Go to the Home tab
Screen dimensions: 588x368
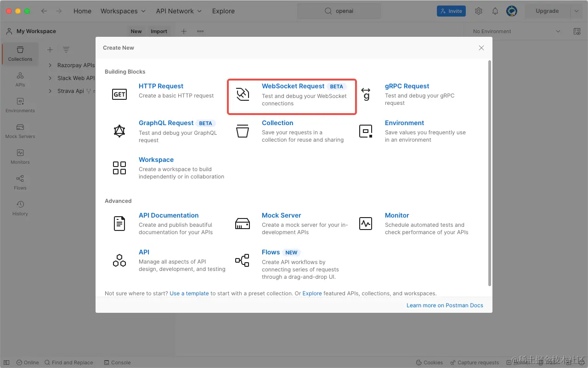(82, 11)
